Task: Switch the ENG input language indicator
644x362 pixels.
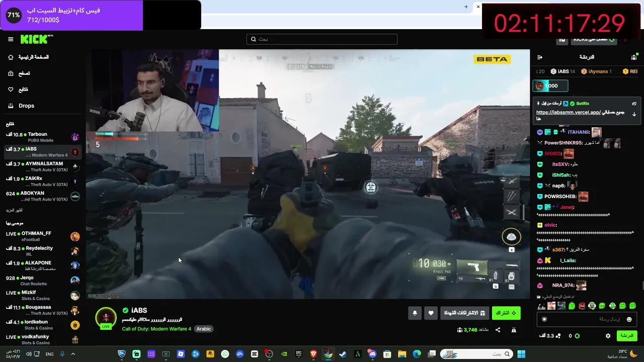Action: tap(49, 354)
